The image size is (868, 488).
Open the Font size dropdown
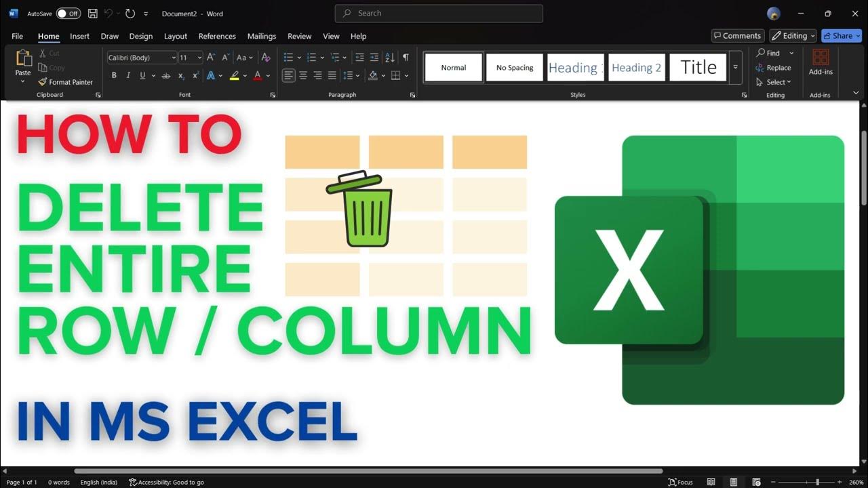click(199, 58)
